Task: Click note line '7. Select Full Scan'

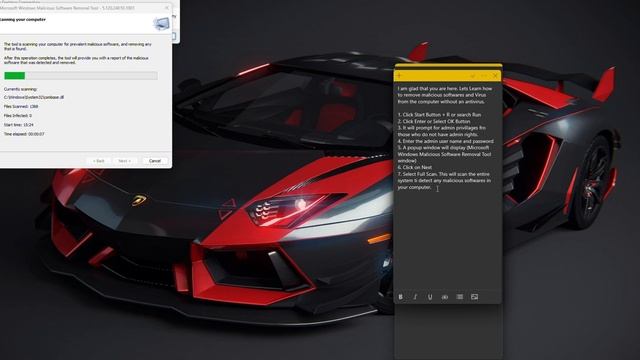Action: tap(444, 180)
